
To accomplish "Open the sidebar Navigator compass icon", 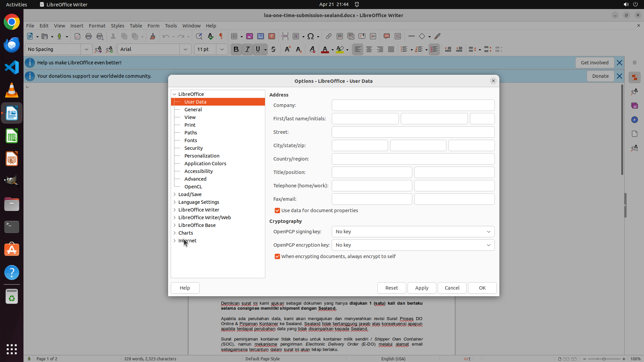I will 634,120.
